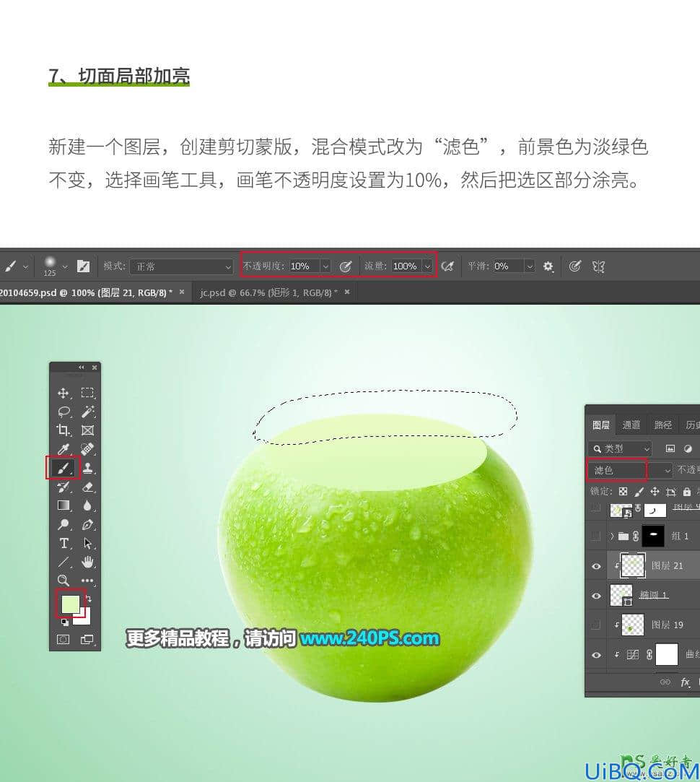Select the Move tool
700x782 pixels.
63,393
